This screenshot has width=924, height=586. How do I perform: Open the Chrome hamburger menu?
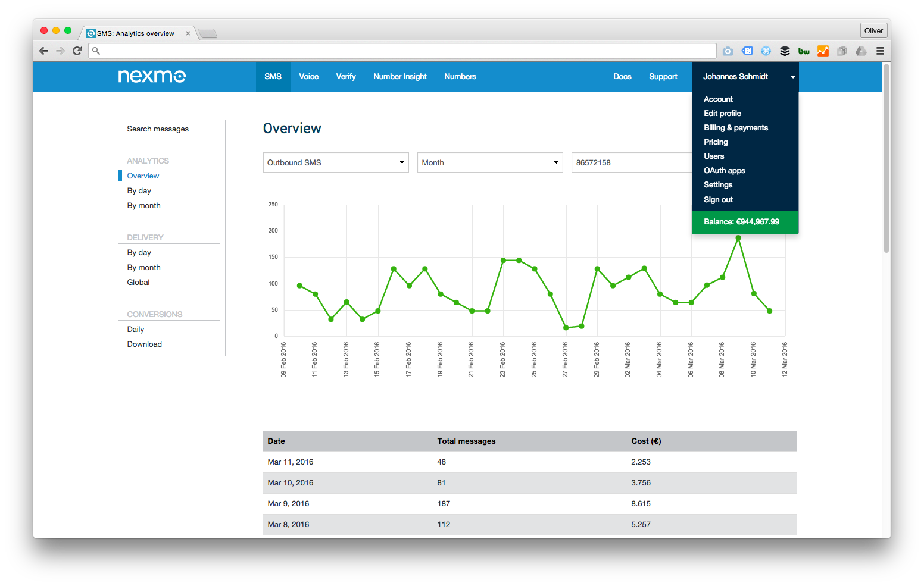(x=880, y=51)
